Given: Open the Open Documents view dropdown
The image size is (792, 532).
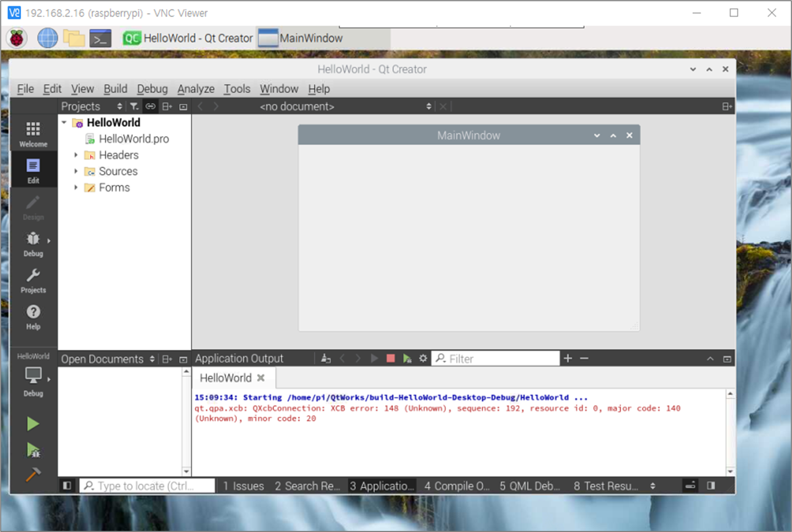Looking at the screenshot, I should point(108,359).
